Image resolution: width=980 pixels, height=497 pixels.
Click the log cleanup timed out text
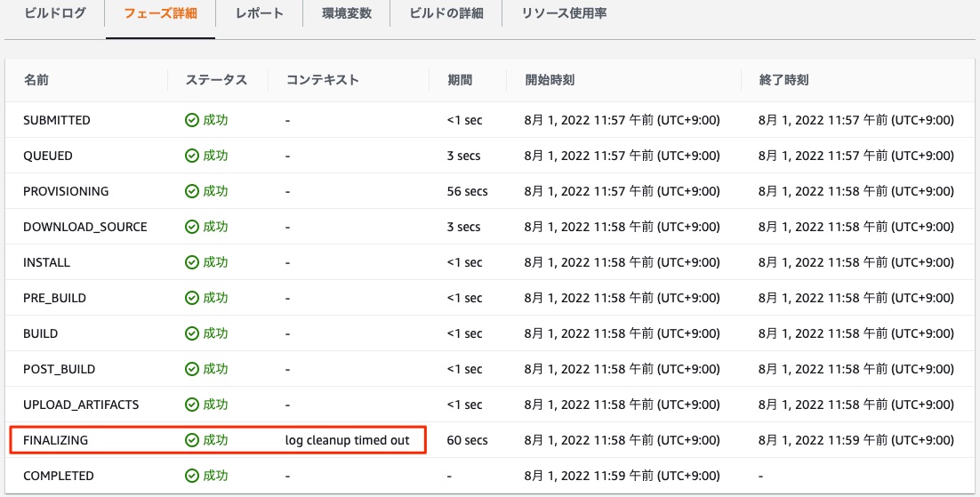[348, 440]
